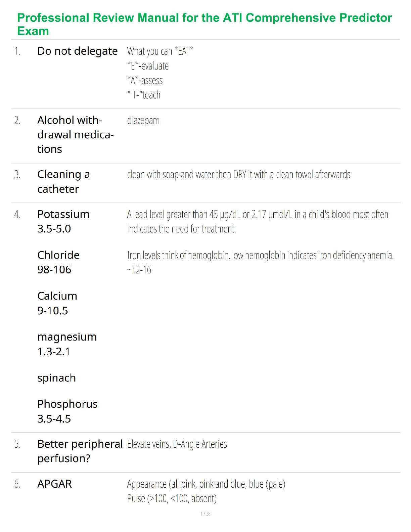411x532 pixels.
Task: Click the "Alcohol withdrawal medications" term
Action: (x=75, y=134)
